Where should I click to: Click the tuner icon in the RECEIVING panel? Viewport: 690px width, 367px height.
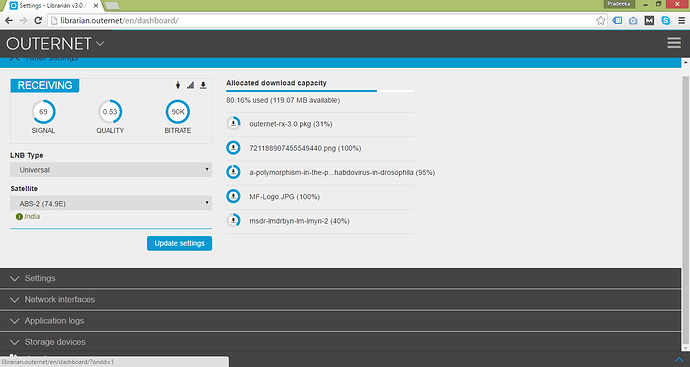[x=178, y=85]
